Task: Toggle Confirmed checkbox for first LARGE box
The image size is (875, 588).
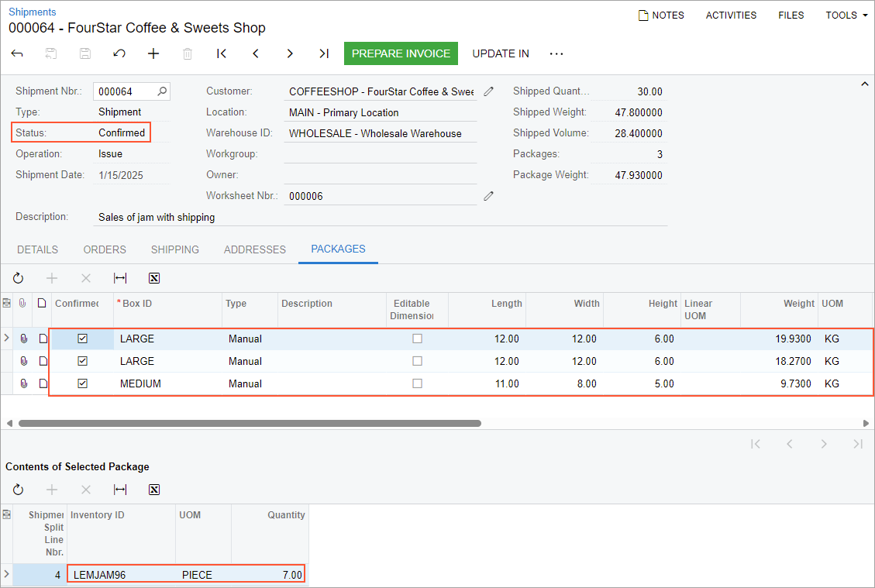Action: (83, 339)
